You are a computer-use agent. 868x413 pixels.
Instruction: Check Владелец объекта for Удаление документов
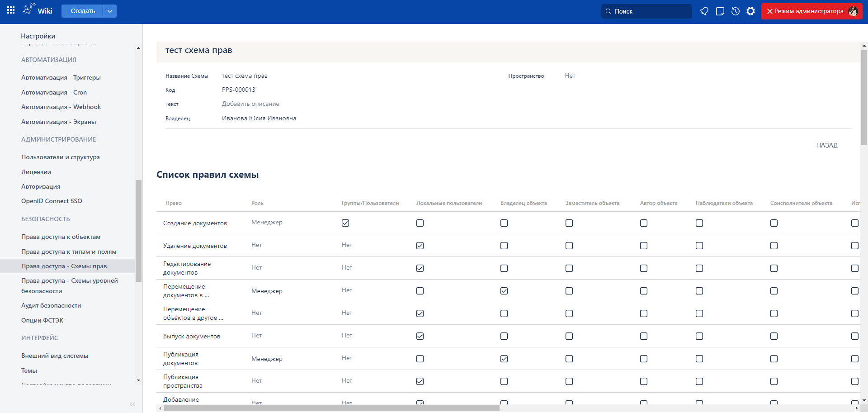pos(504,246)
